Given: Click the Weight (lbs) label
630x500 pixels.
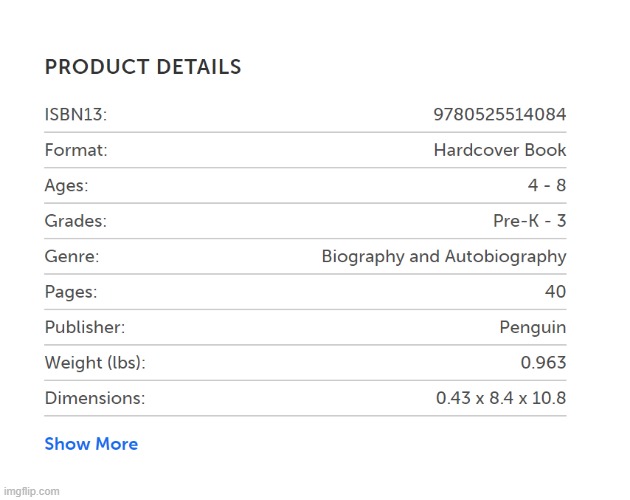Looking at the screenshot, I should (101, 363).
